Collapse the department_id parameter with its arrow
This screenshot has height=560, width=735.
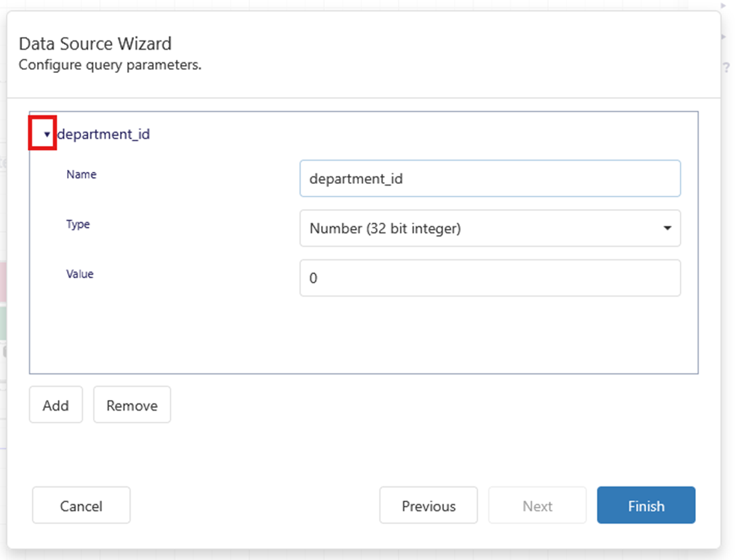coord(46,135)
